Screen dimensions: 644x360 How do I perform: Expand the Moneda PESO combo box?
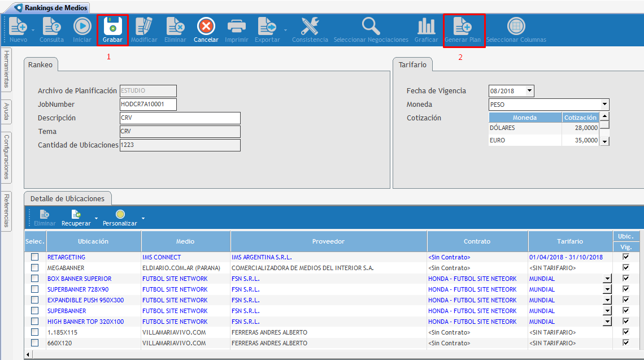604,105
